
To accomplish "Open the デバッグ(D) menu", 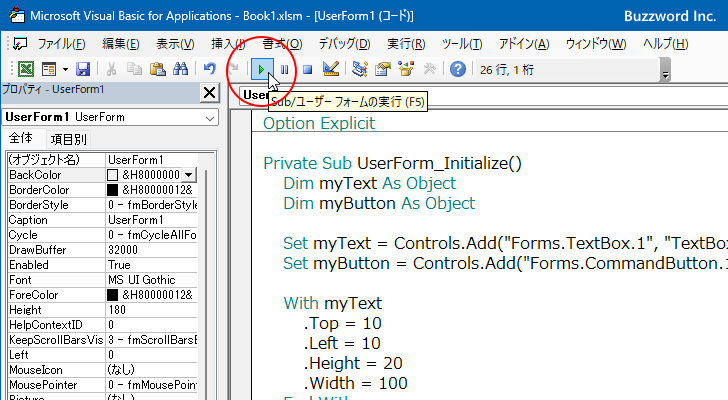I will [344, 44].
